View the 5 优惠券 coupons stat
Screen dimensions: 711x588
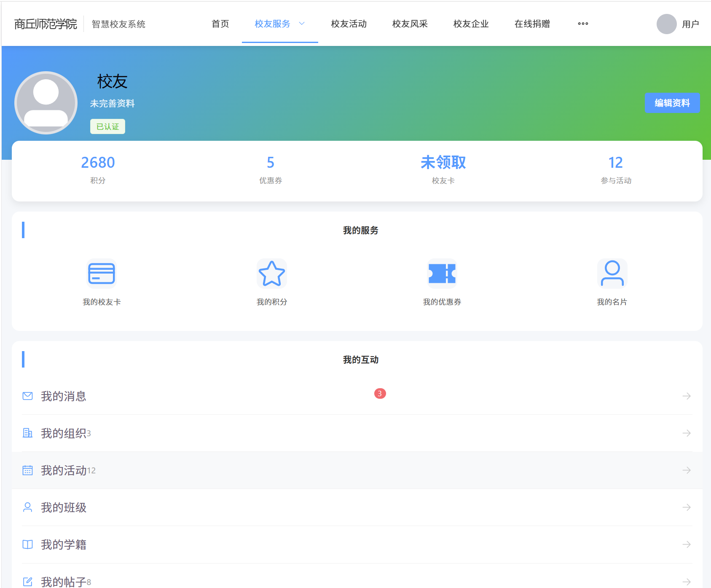[x=271, y=170]
